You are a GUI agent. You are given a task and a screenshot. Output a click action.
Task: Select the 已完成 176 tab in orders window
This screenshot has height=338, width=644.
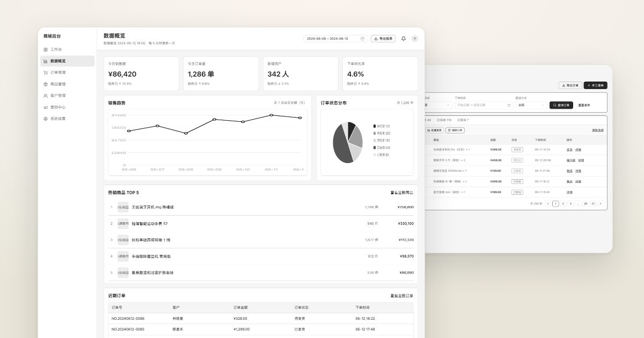pos(444,120)
